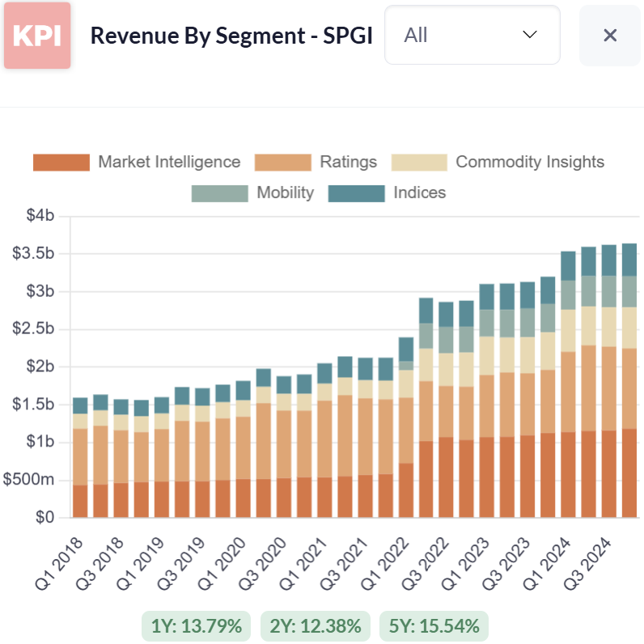The image size is (644, 644).
Task: Click the Market Intelligence legend label
Action: click(169, 162)
